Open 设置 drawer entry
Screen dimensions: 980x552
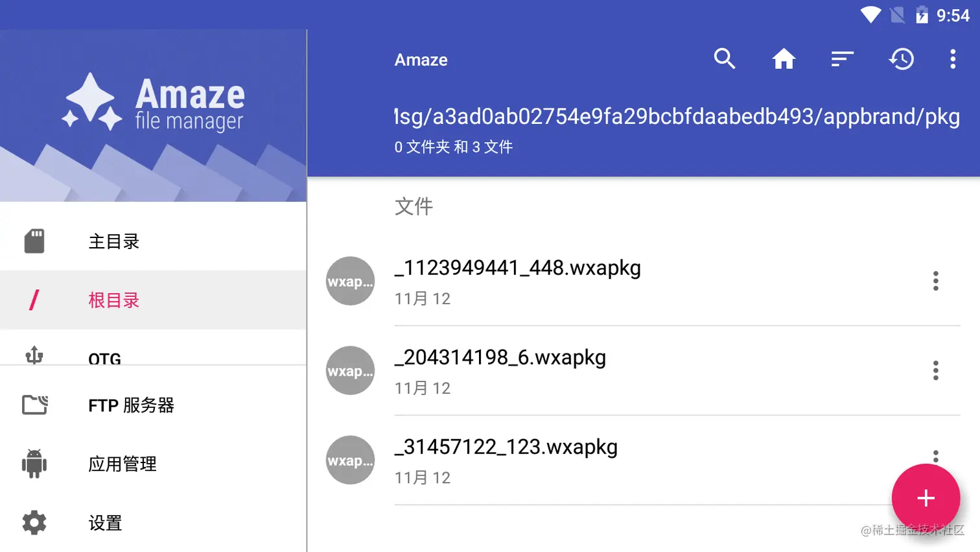153,522
